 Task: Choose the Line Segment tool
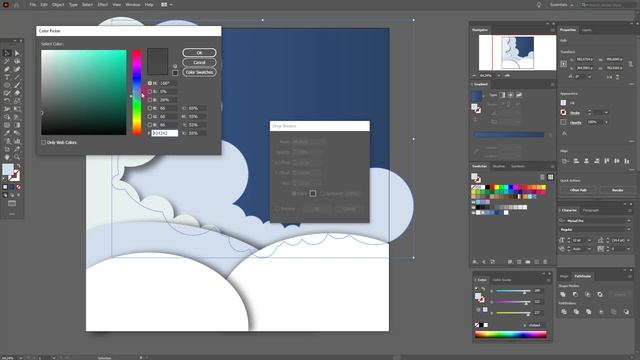17,77
